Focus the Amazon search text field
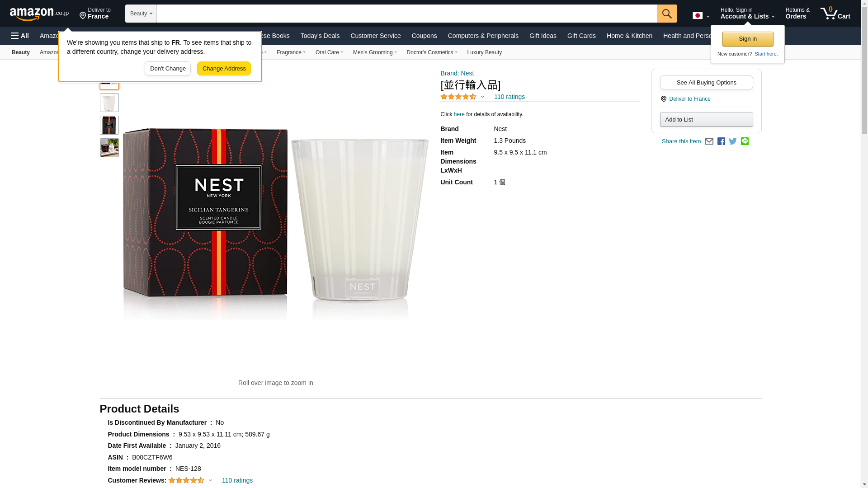868x488 pixels. point(406,14)
